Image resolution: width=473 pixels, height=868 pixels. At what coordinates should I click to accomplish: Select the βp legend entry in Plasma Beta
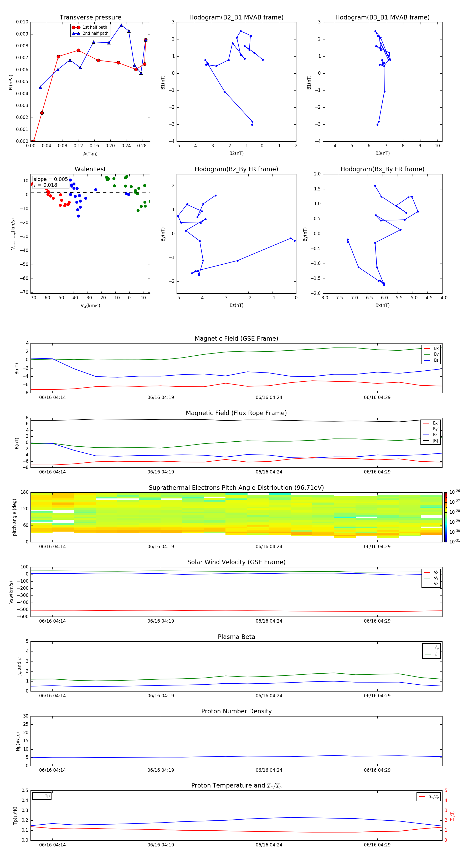pyautogui.click(x=432, y=647)
